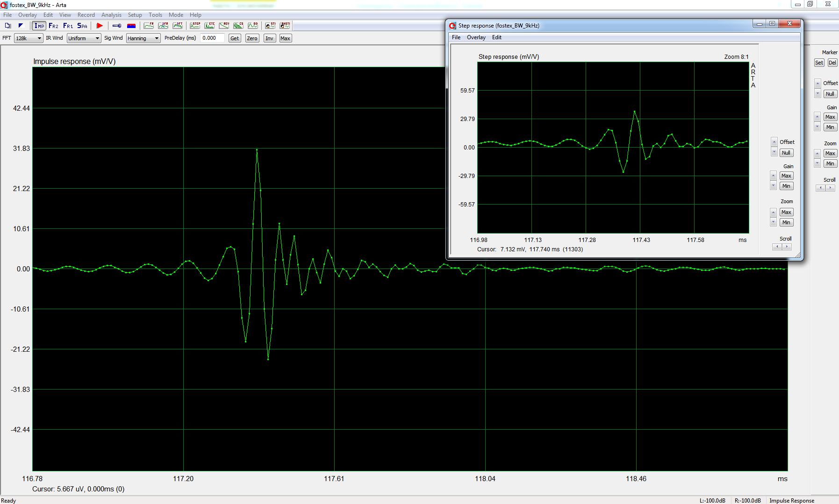Click Gain Max button in Step response window

(x=786, y=176)
